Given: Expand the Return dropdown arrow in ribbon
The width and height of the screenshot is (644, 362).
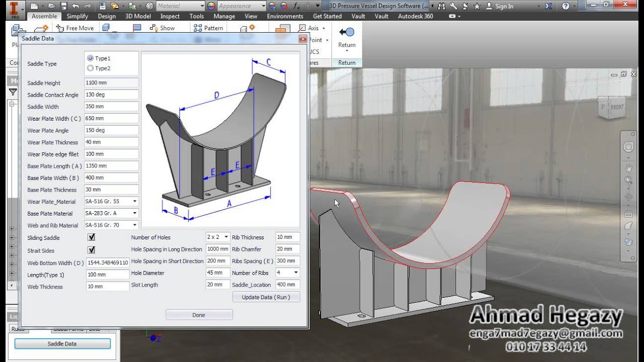Looking at the screenshot, I should (x=347, y=51).
